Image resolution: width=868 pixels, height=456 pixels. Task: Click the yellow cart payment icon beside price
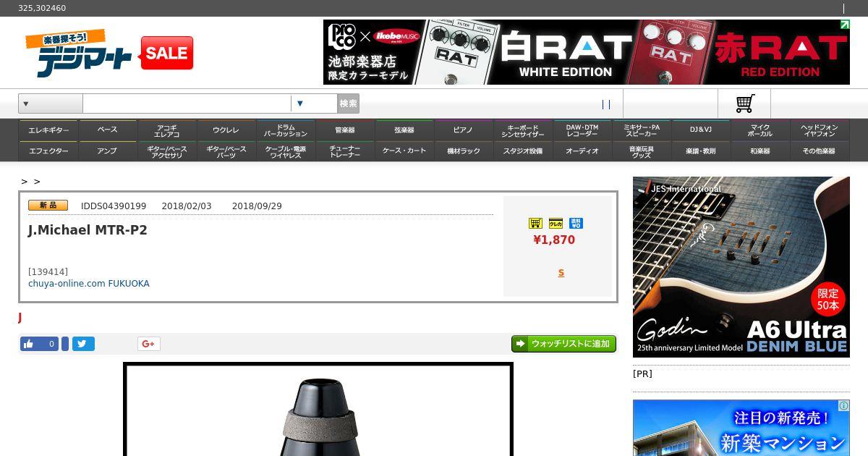(535, 223)
